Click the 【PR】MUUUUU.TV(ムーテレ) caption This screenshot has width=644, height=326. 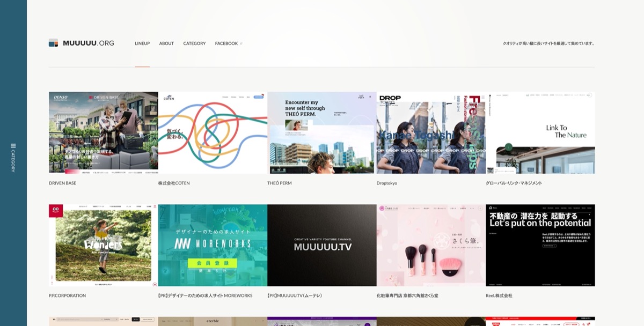click(x=295, y=296)
